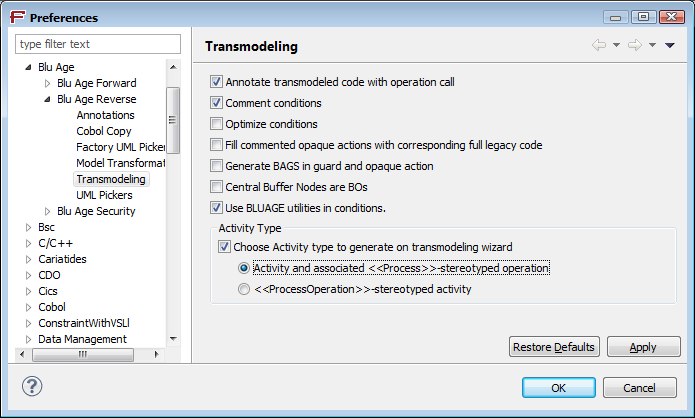Click the horizontal scrollbar thumb of the tree
The image size is (695, 418).
click(x=83, y=355)
